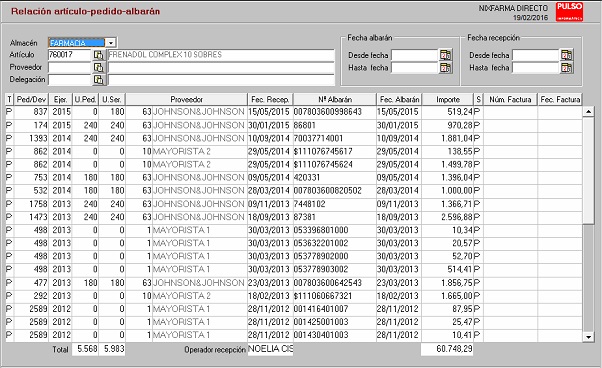
Task: Click the Fec. Recep. column header
Action: tap(270, 99)
